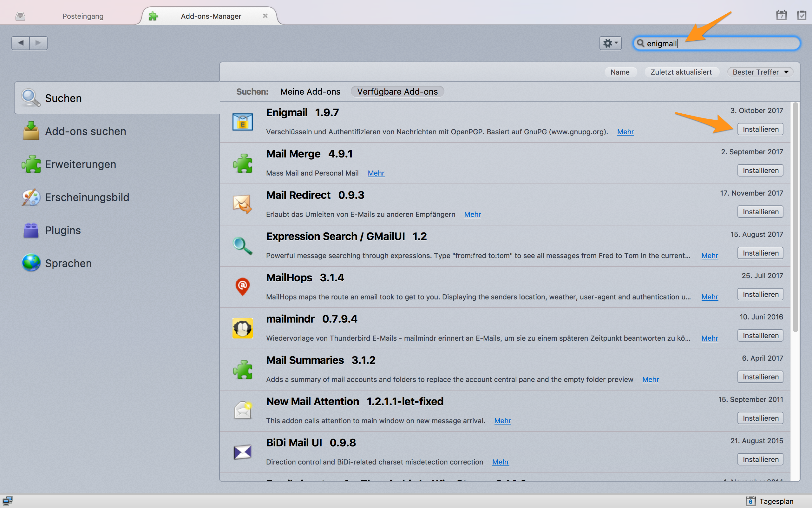Open the Suchen category

click(x=117, y=98)
